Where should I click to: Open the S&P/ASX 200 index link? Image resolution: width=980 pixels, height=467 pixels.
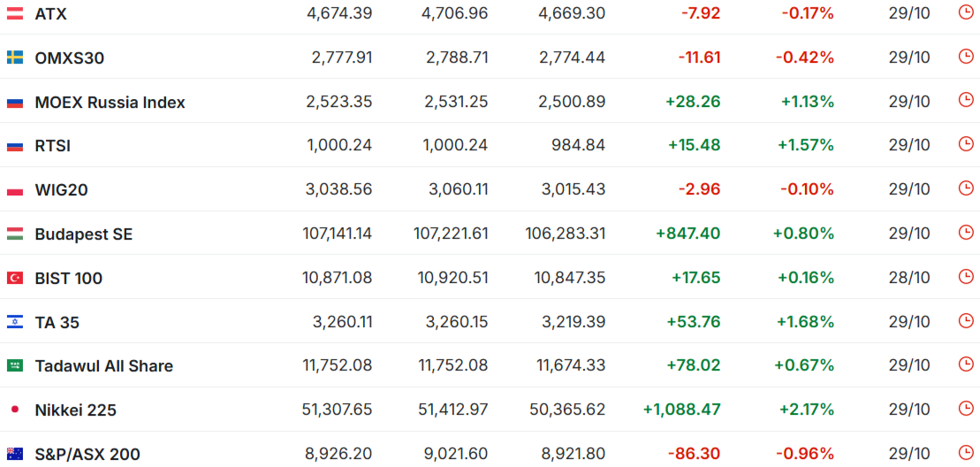coord(87,455)
